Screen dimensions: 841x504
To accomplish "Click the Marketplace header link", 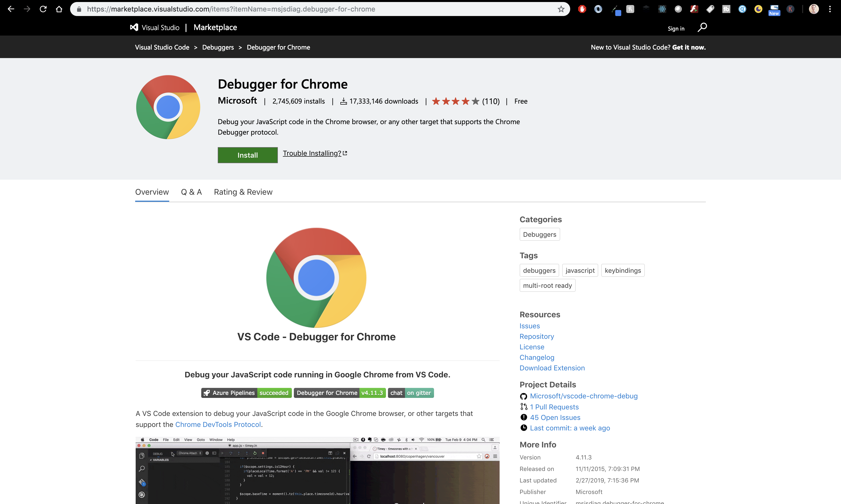I will pyautogui.click(x=215, y=28).
